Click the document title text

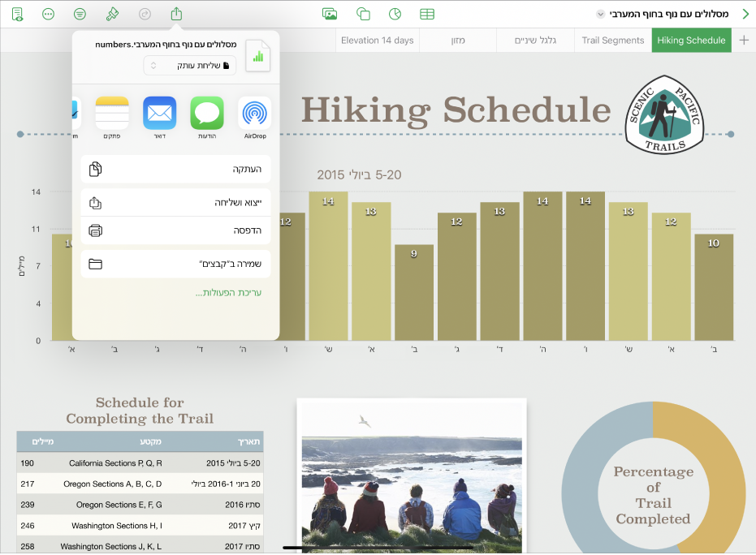pos(669,14)
